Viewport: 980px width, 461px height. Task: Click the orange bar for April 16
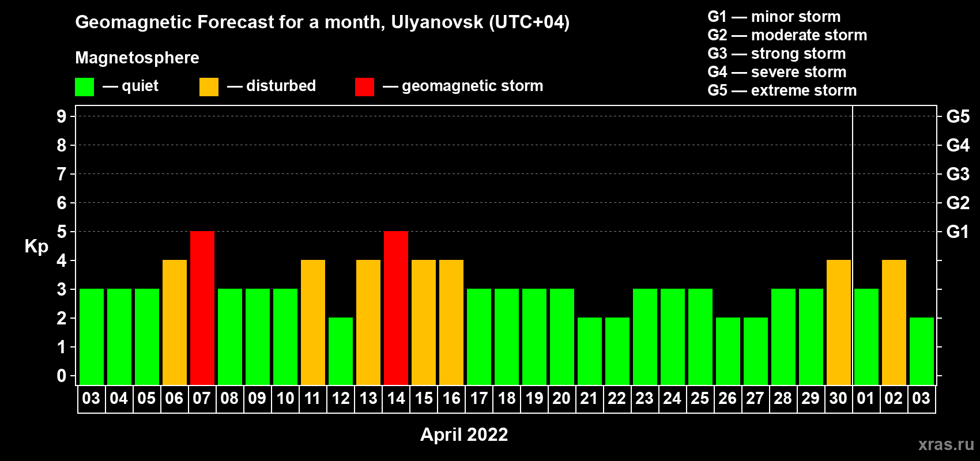pyautogui.click(x=451, y=323)
